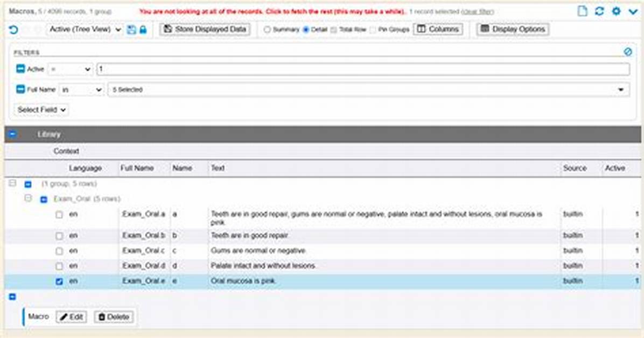Click the blue minus icon beside '1 group, 5 rows'
This screenshot has height=338, width=644.
point(28,184)
